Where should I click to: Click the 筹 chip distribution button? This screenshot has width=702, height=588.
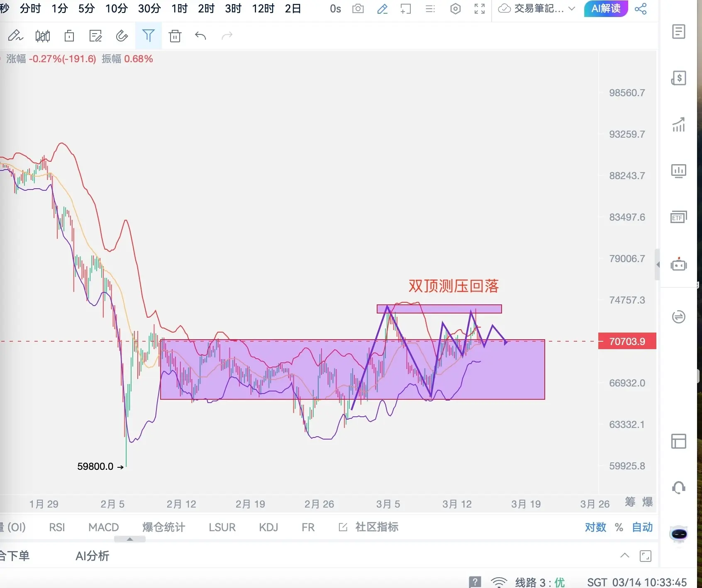point(630,502)
